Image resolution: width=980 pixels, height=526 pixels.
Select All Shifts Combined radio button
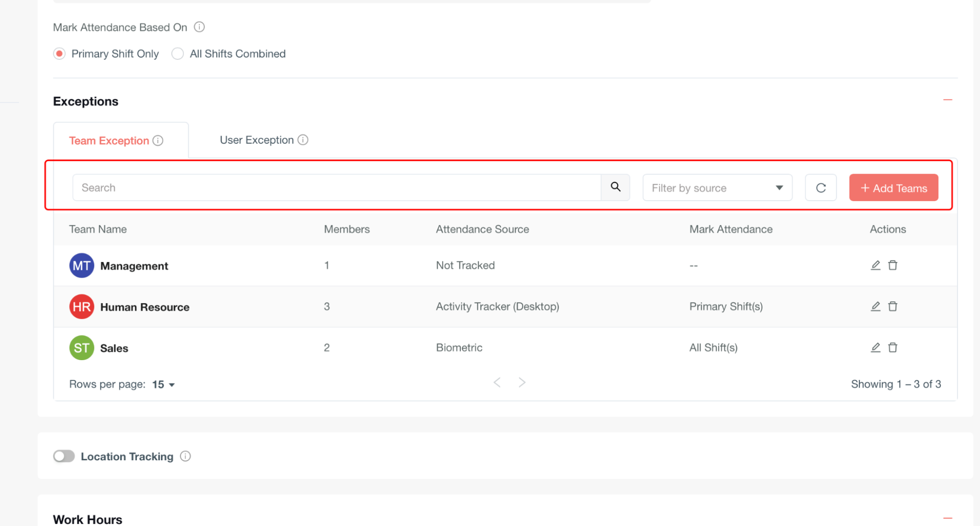pyautogui.click(x=177, y=53)
